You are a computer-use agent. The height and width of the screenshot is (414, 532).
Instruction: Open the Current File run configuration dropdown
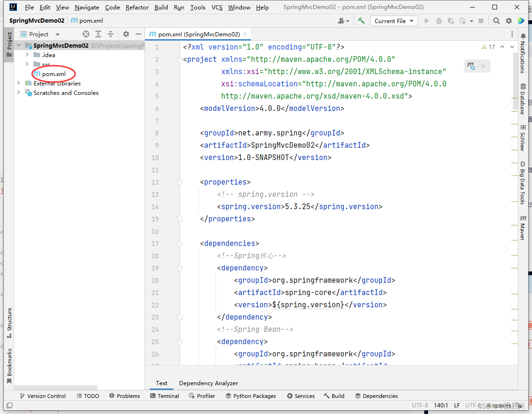tap(394, 21)
